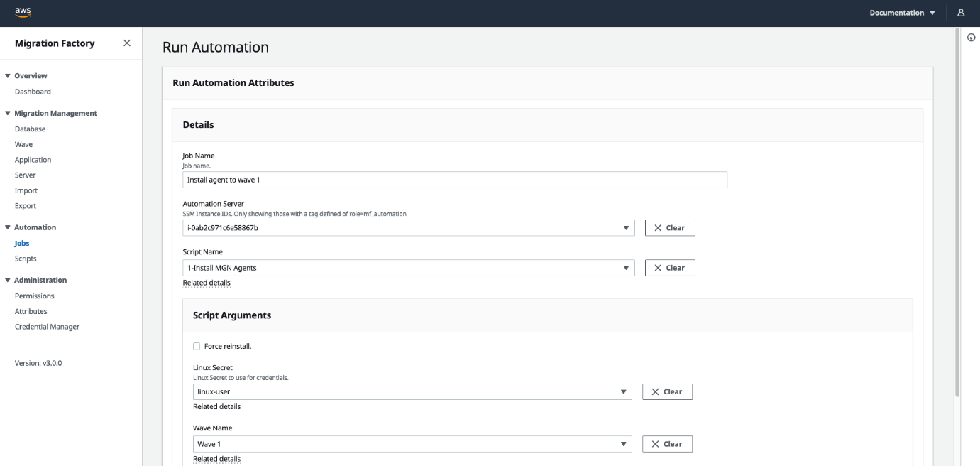Clear the Script Name selection
This screenshot has width=980, height=466.
pos(670,268)
